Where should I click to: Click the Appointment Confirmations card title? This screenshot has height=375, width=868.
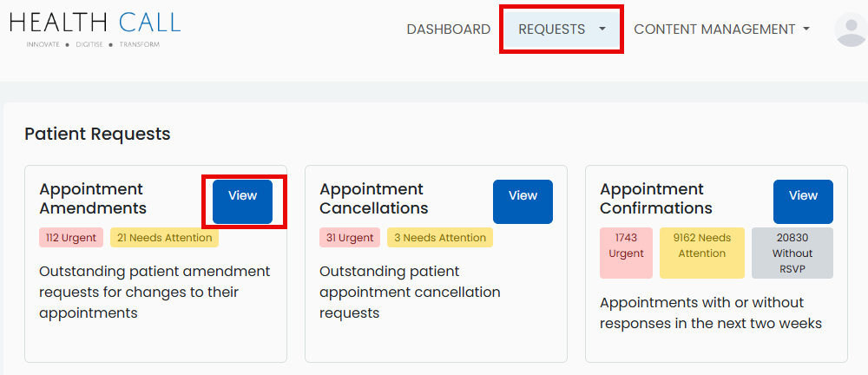(655, 199)
